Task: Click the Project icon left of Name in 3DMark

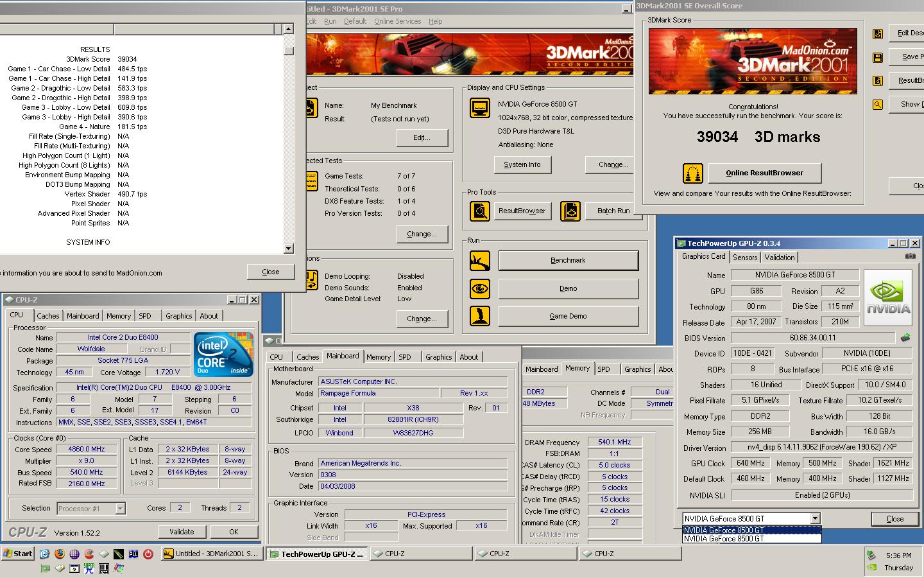Action: [x=311, y=107]
